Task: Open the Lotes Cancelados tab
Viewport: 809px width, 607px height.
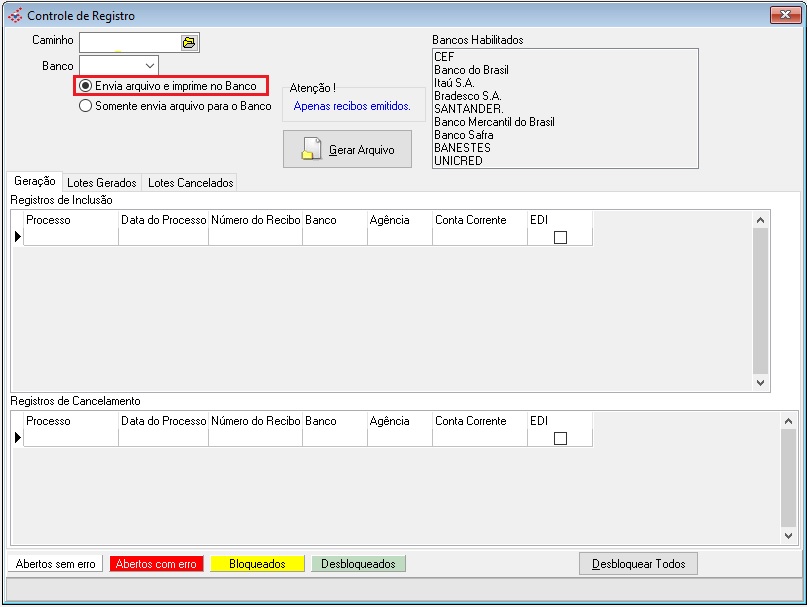Action: pyautogui.click(x=190, y=183)
